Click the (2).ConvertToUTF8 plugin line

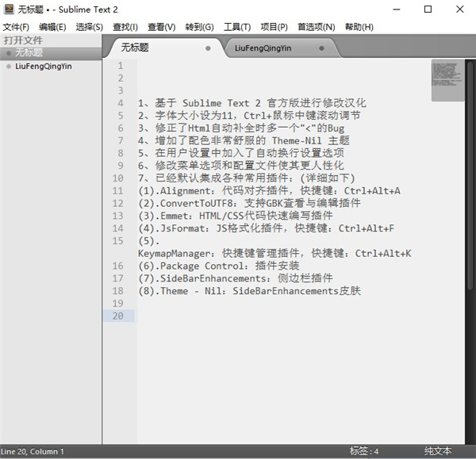(x=249, y=203)
